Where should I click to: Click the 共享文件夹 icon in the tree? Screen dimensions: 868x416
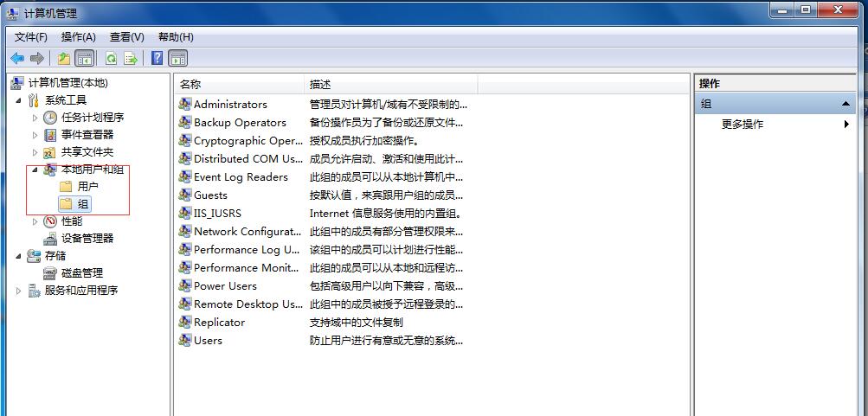click(50, 152)
